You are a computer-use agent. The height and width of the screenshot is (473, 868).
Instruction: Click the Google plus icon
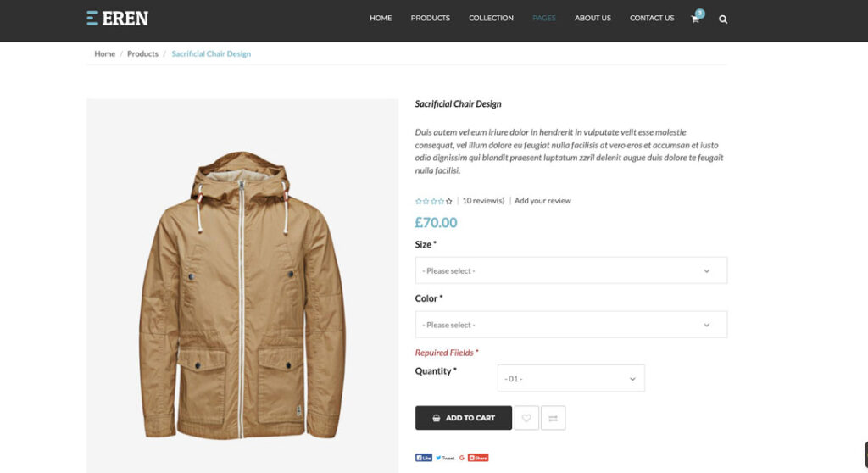pyautogui.click(x=462, y=458)
